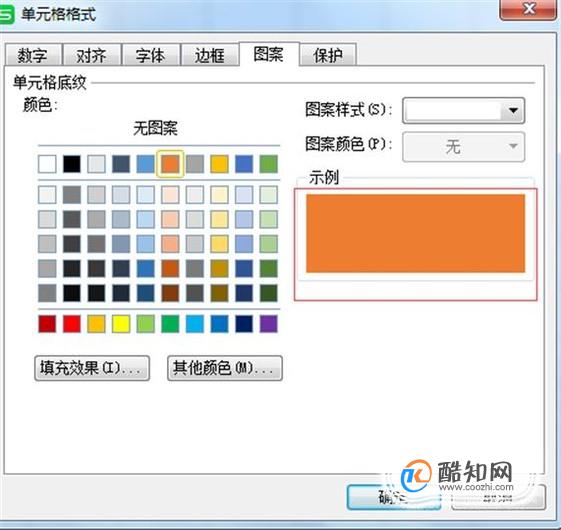This screenshot has height=530, width=561.
Task: Pick the black swatch in top row
Action: pyautogui.click(x=72, y=164)
